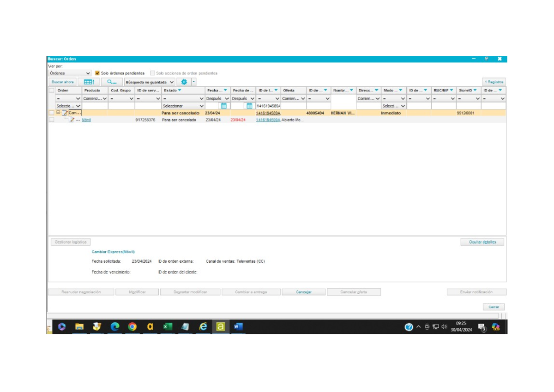Open the Órdenes view dropdown
This screenshot has width=554, height=392.
click(x=70, y=73)
